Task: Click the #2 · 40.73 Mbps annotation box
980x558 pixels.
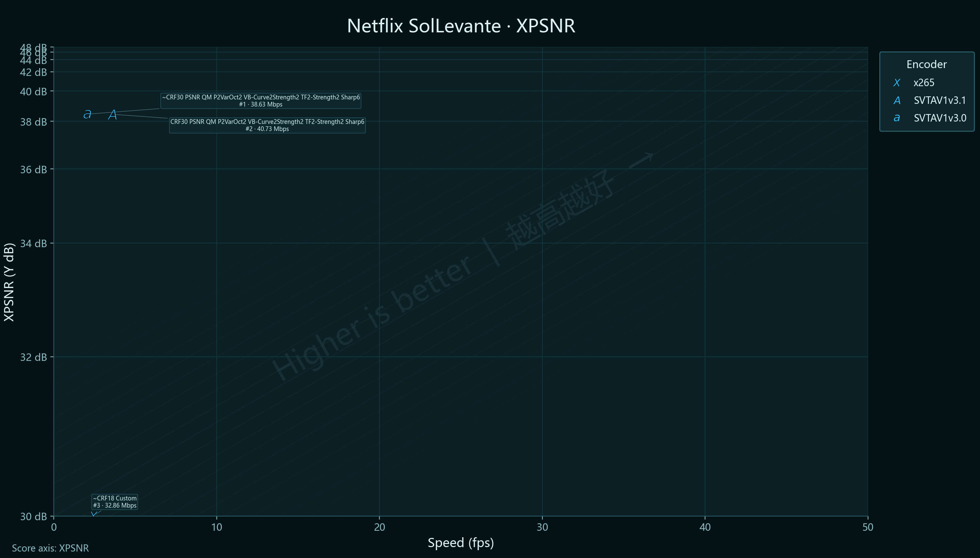Action: point(267,125)
